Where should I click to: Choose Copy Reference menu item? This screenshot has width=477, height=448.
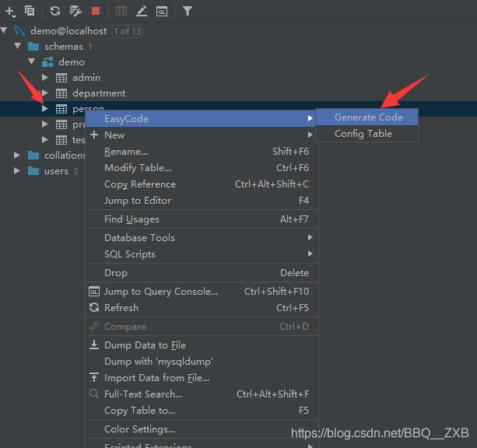click(x=202, y=184)
